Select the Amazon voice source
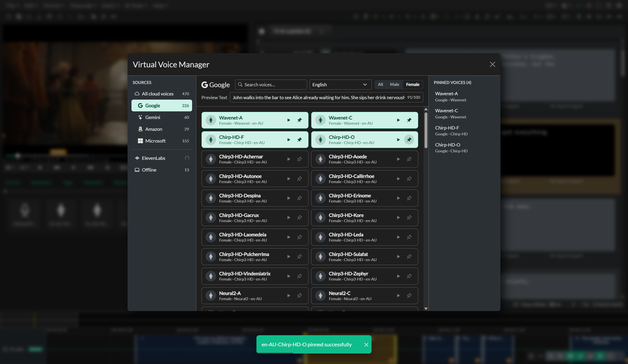 [x=162, y=129]
